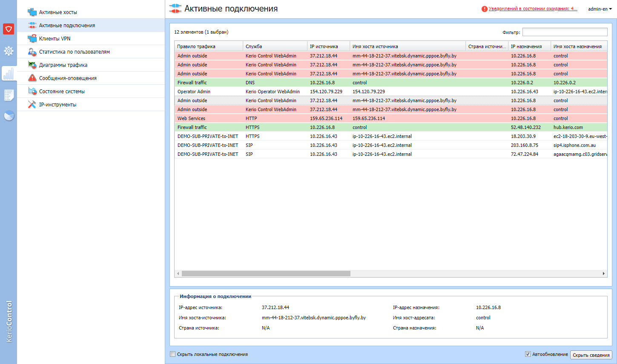This screenshot has width=617, height=364.
Task: Click the horizontal scrollbar thumb of the table
Action: click(x=266, y=274)
